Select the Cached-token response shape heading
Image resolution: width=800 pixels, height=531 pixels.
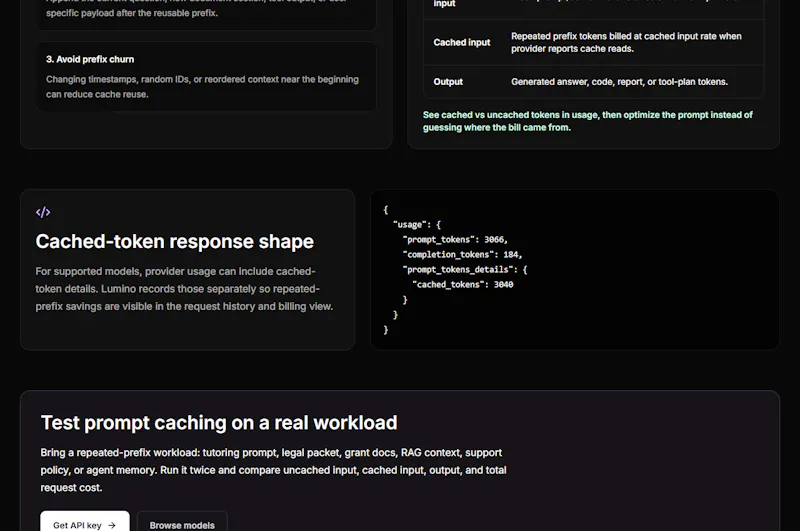(x=174, y=241)
